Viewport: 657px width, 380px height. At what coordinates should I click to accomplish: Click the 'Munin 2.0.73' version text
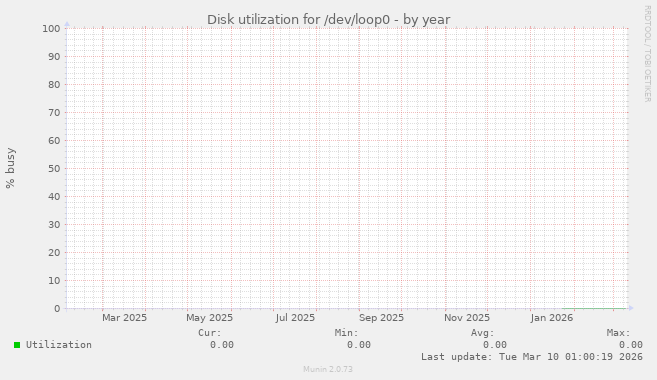click(328, 369)
